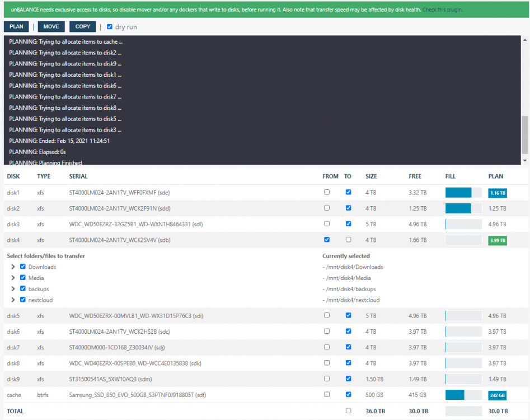Expand the Media folder chevron
The height and width of the screenshot is (420, 530).
[x=13, y=278]
